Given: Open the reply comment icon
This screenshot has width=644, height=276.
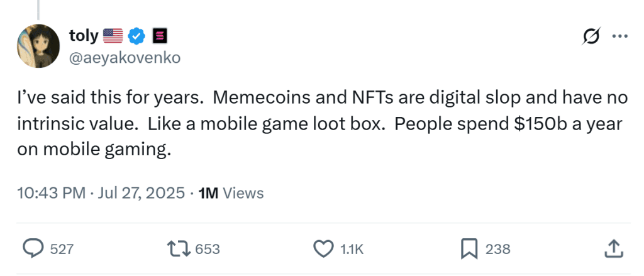Looking at the screenshot, I should (x=33, y=249).
